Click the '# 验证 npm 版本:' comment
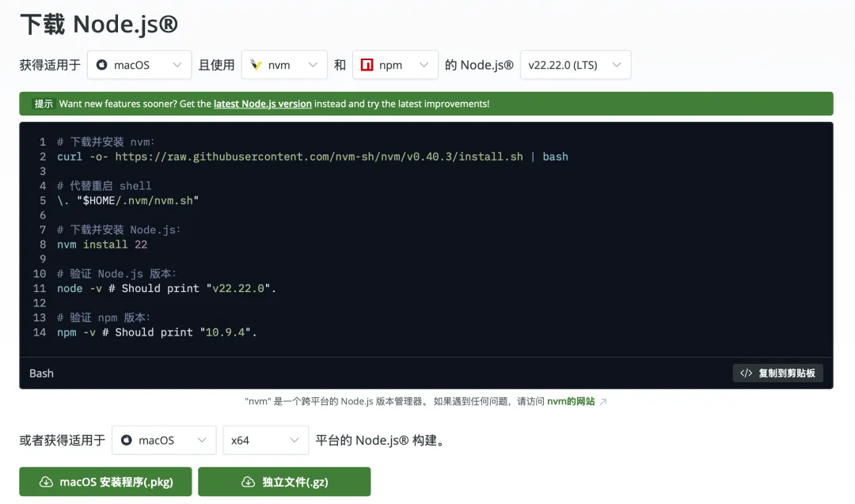This screenshot has width=855, height=504. (x=104, y=317)
